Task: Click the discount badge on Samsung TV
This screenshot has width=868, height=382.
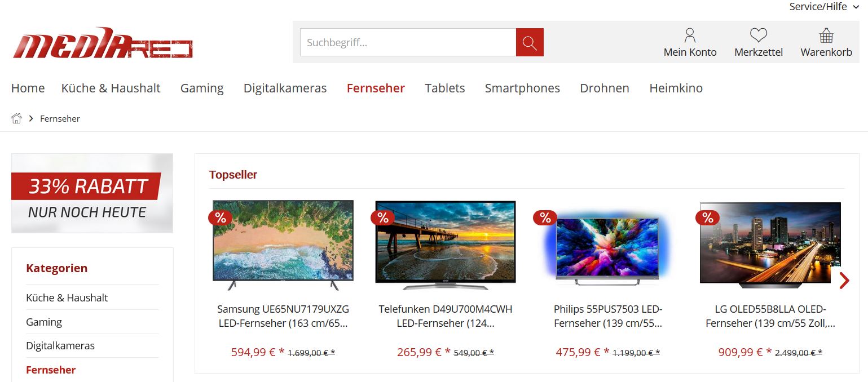Action: point(220,217)
